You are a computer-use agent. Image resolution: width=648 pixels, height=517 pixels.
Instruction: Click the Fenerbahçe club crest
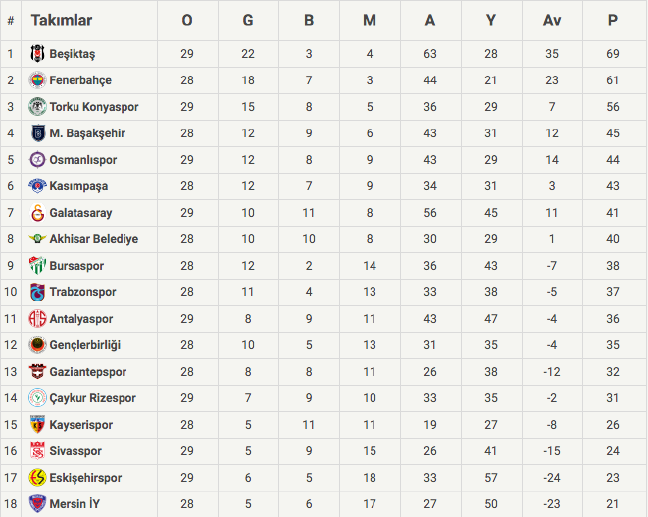click(x=37, y=80)
